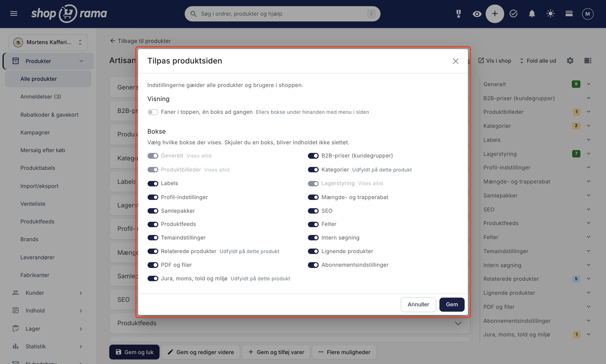606x364 pixels.
Task: Click Gem og rediger videre button
Action: click(x=201, y=352)
